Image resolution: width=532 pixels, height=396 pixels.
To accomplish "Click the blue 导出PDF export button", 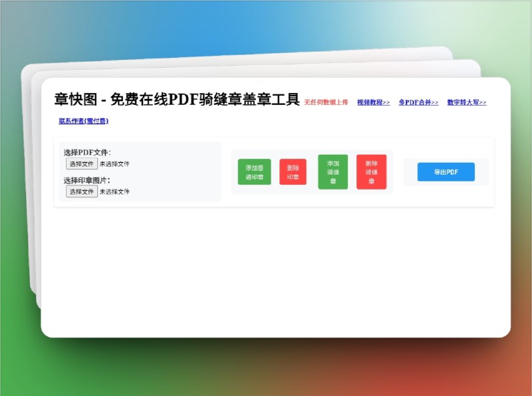I will (445, 171).
